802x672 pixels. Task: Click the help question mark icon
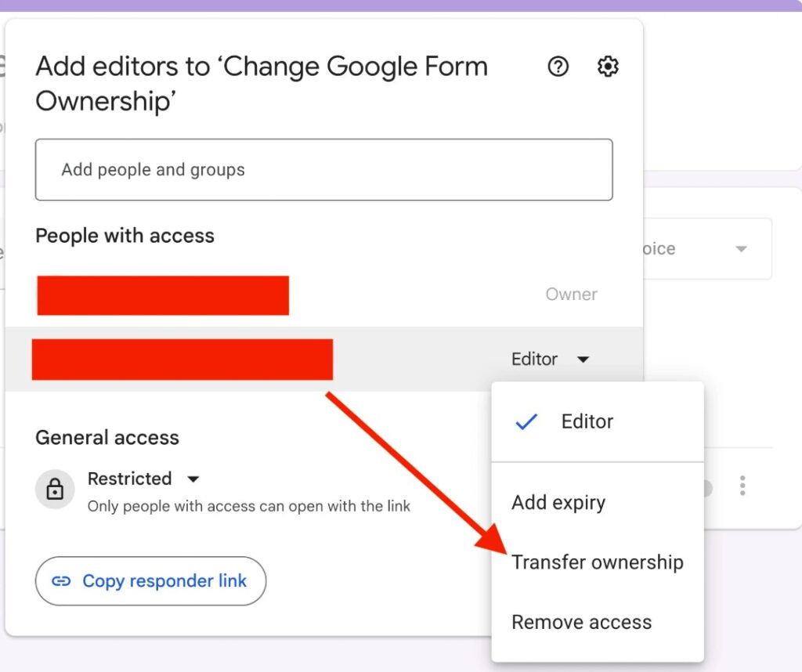pyautogui.click(x=558, y=67)
